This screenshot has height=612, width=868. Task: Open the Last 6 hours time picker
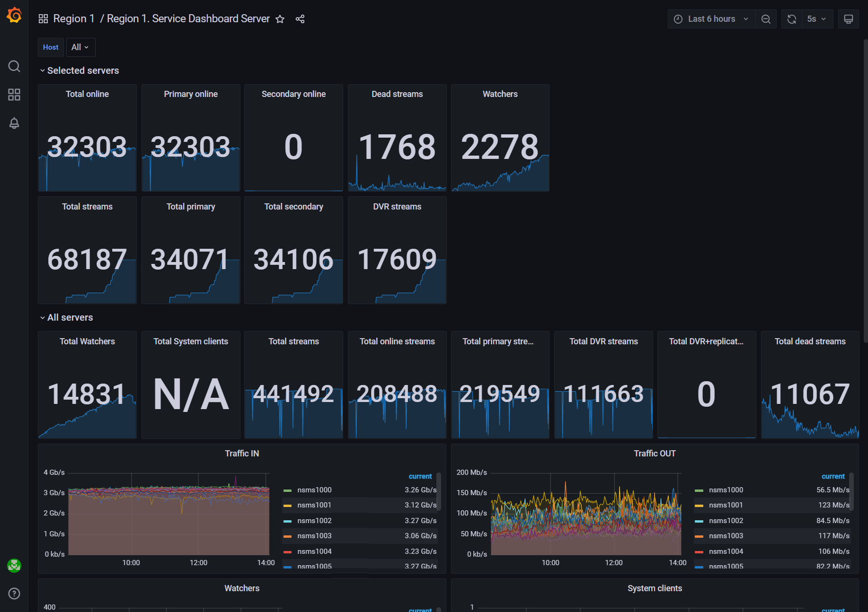click(x=711, y=19)
